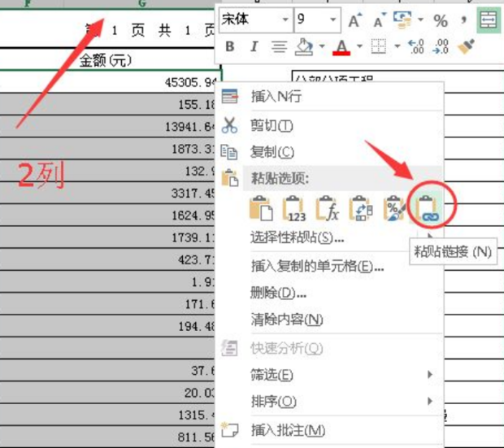Select 插入复制的单元格(E) menu entry
The image size is (504, 448).
tap(317, 266)
